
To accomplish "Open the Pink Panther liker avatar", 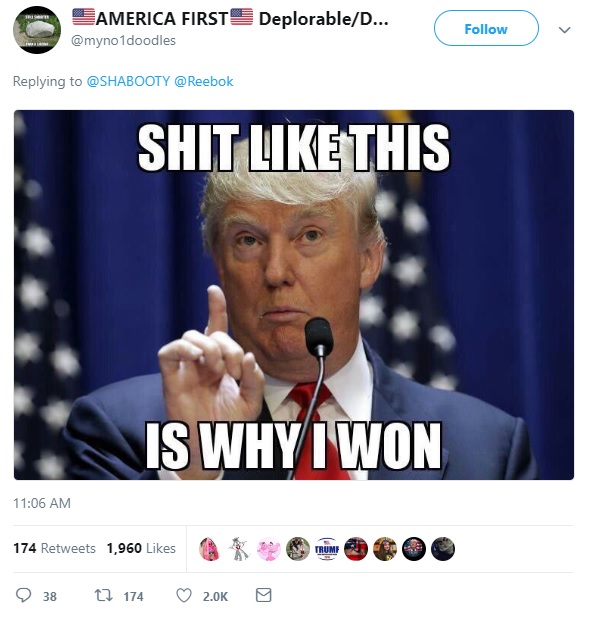I will pyautogui.click(x=269, y=549).
